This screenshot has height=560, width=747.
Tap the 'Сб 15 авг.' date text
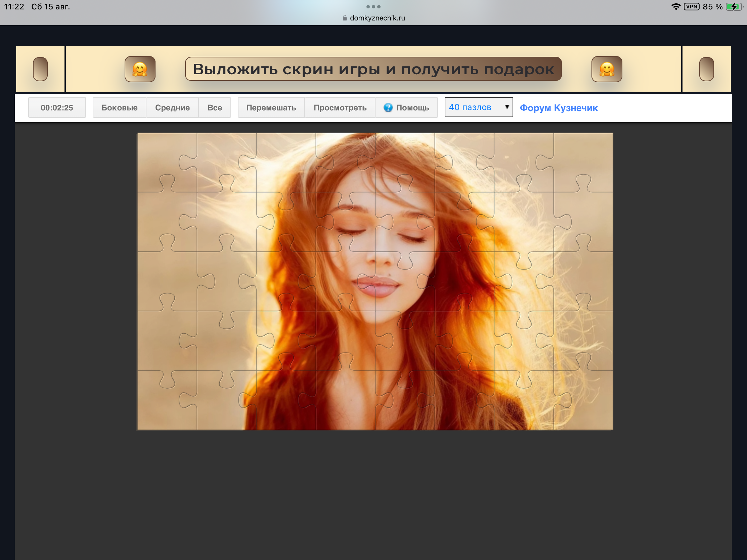[x=51, y=7]
